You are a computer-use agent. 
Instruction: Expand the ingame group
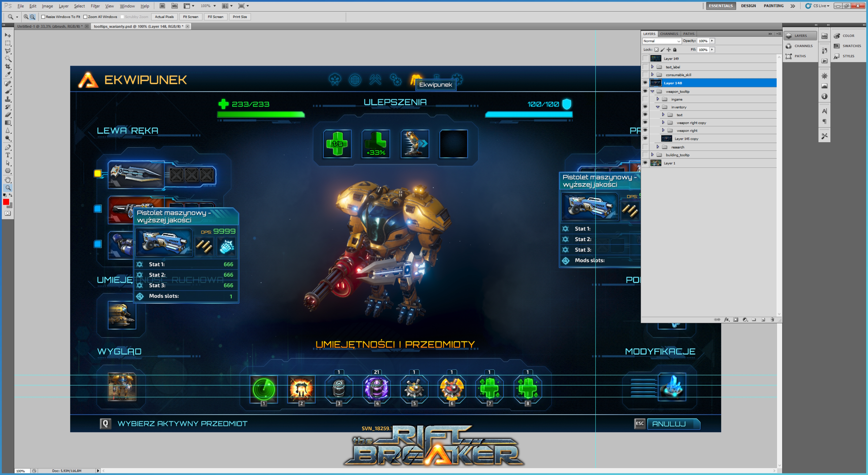658,99
